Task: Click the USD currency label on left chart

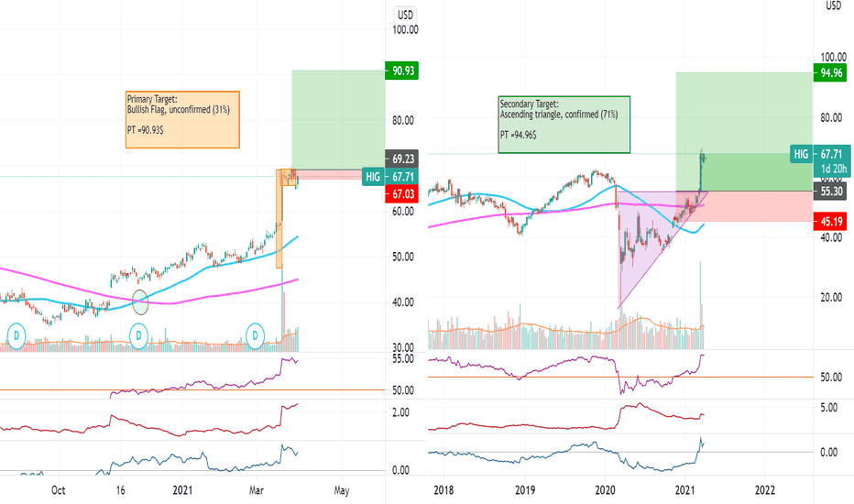Action: point(405,16)
